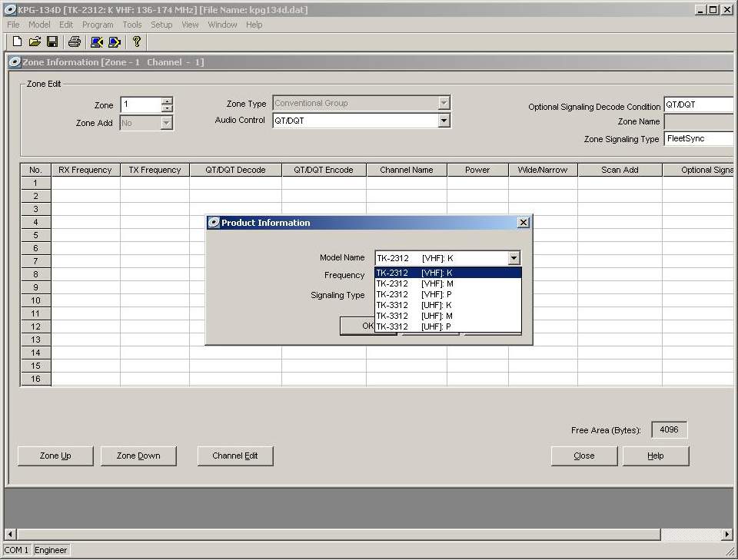Select TK-3312 [UHF]: K option

(x=447, y=305)
